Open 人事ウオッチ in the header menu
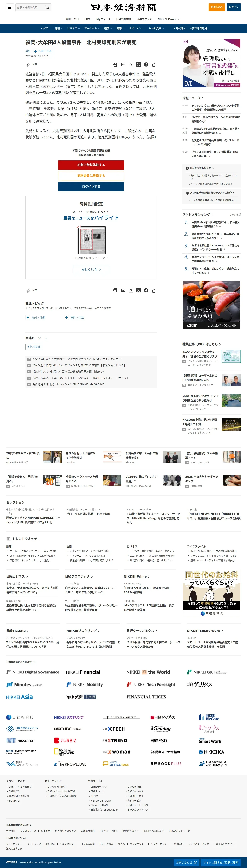 [144, 19]
